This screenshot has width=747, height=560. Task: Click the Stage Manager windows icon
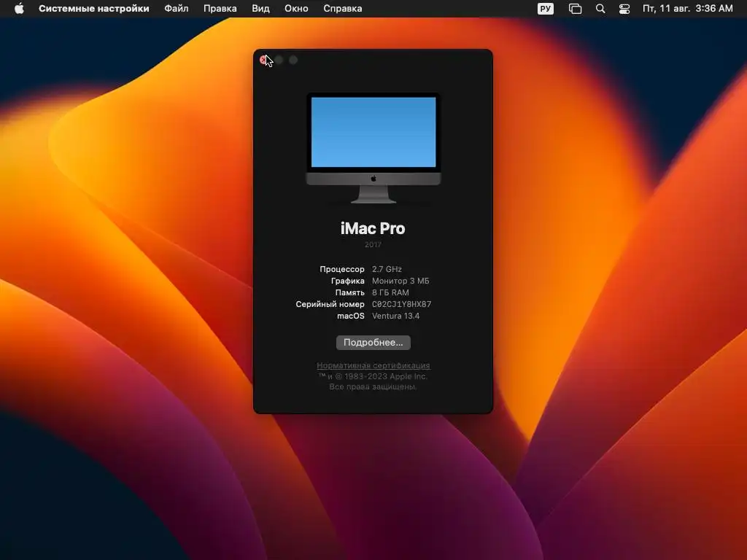(575, 9)
